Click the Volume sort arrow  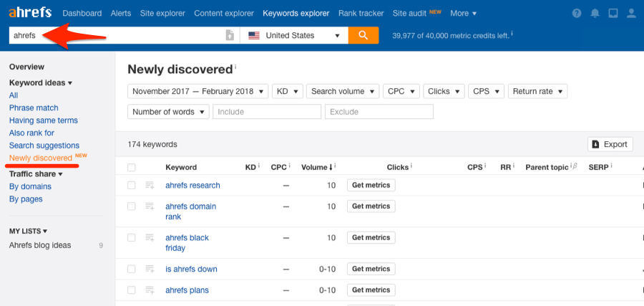point(331,168)
